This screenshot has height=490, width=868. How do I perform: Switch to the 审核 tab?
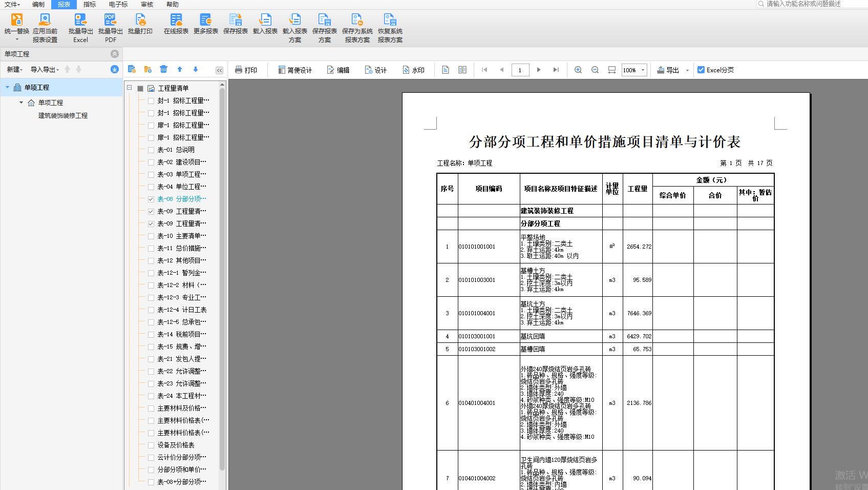click(147, 4)
